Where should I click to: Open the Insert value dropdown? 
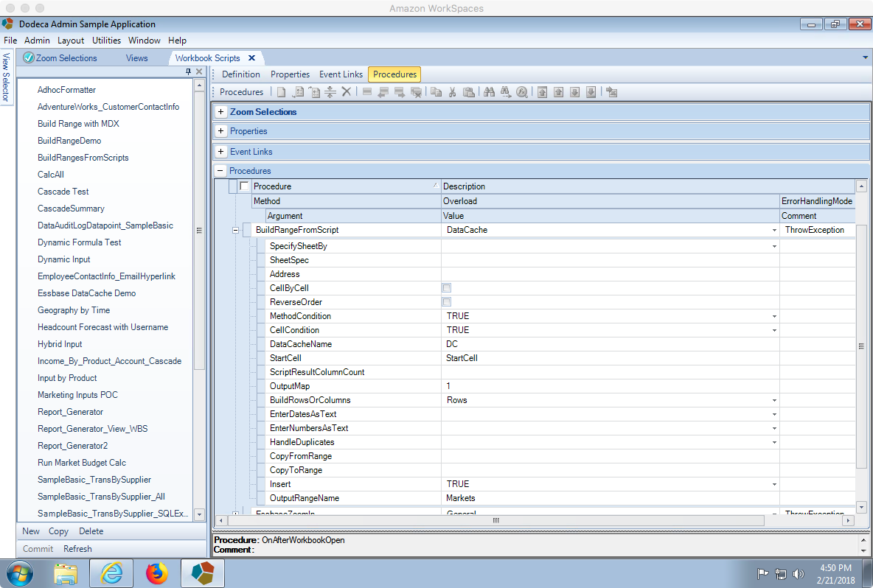click(774, 485)
